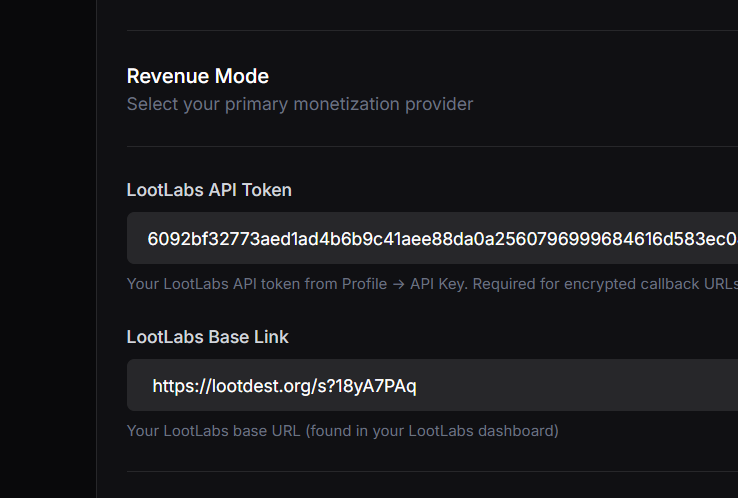Click the LootLabs API Token input field
Image resolution: width=738 pixels, height=498 pixels.
coord(432,238)
